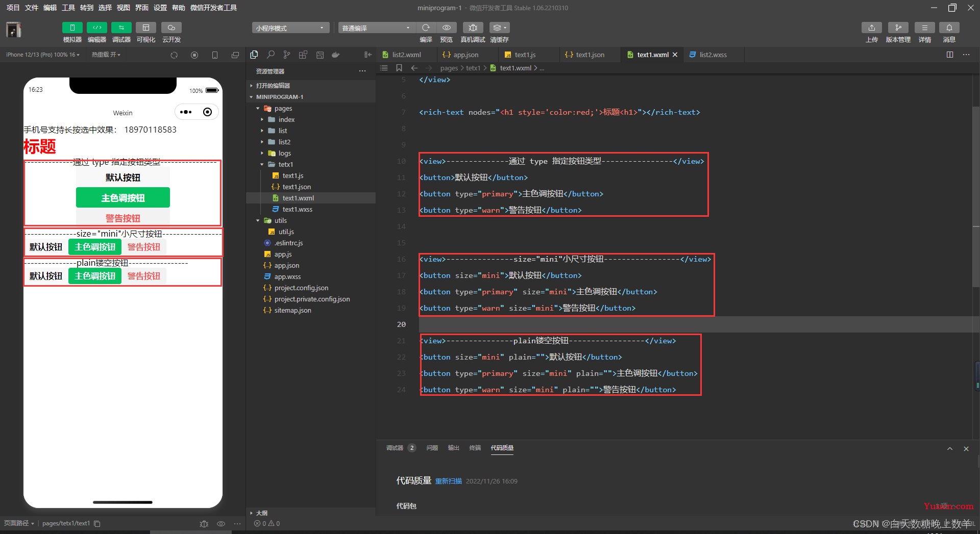980x534 pixels.
Task: Click the preview eye icon
Action: point(446,28)
